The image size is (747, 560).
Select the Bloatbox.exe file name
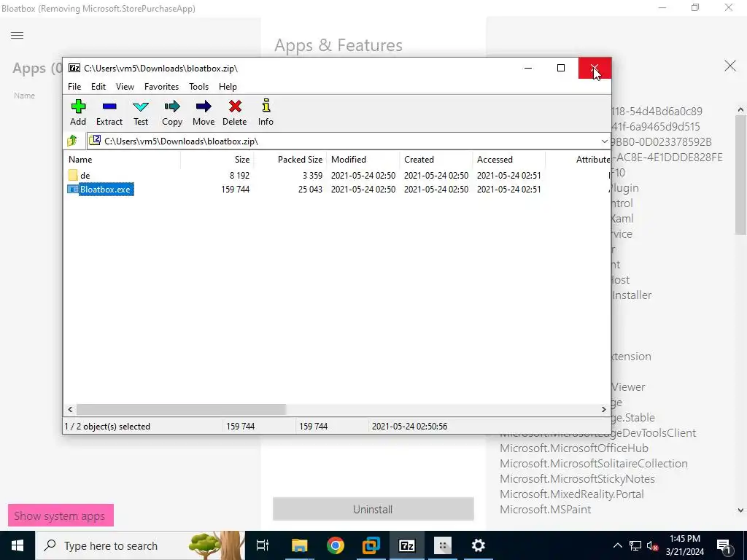click(x=105, y=189)
